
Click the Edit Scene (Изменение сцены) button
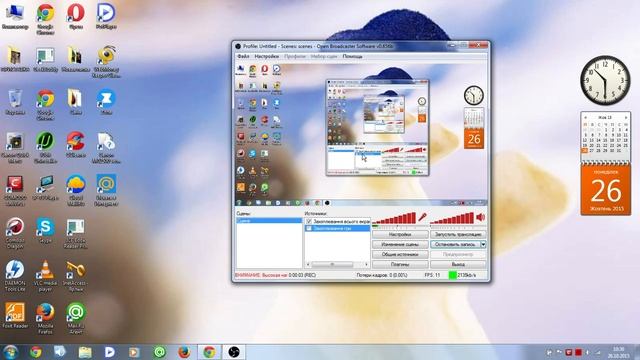(400, 244)
